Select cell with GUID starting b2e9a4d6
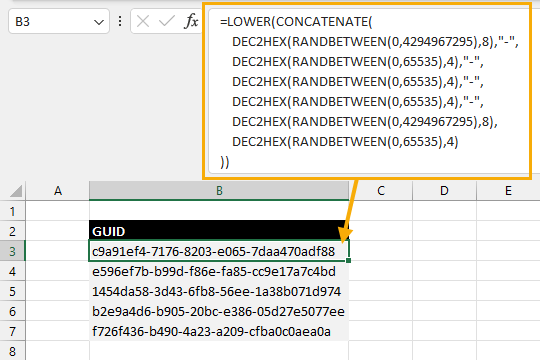The height and width of the screenshot is (360, 540). 219,311
